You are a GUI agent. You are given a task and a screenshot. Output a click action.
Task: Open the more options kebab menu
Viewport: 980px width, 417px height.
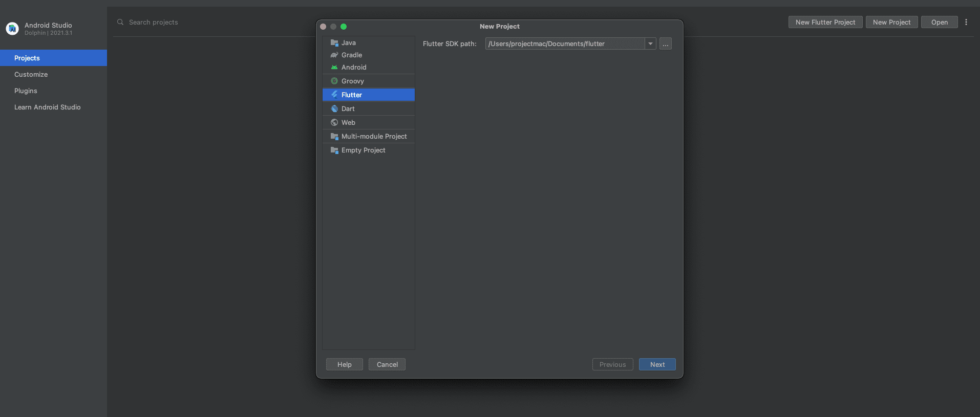pyautogui.click(x=966, y=22)
